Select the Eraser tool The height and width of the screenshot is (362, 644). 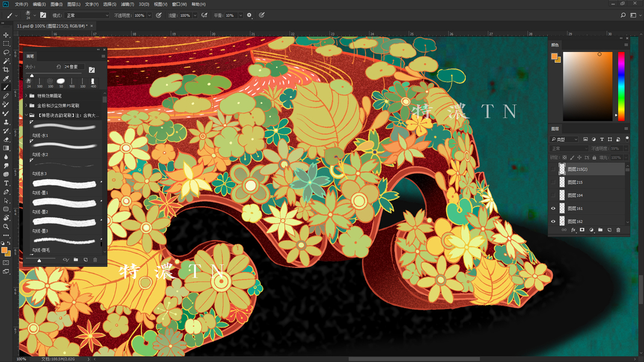pos(6,139)
